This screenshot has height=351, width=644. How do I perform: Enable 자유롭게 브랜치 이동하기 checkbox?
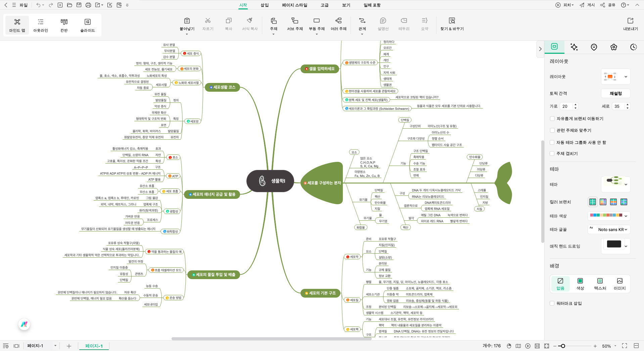552,119
